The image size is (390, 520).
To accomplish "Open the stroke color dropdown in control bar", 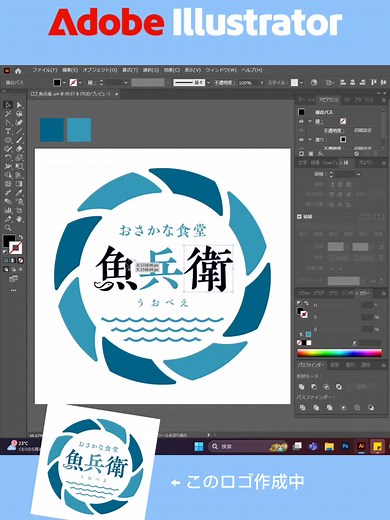I will coord(80,83).
